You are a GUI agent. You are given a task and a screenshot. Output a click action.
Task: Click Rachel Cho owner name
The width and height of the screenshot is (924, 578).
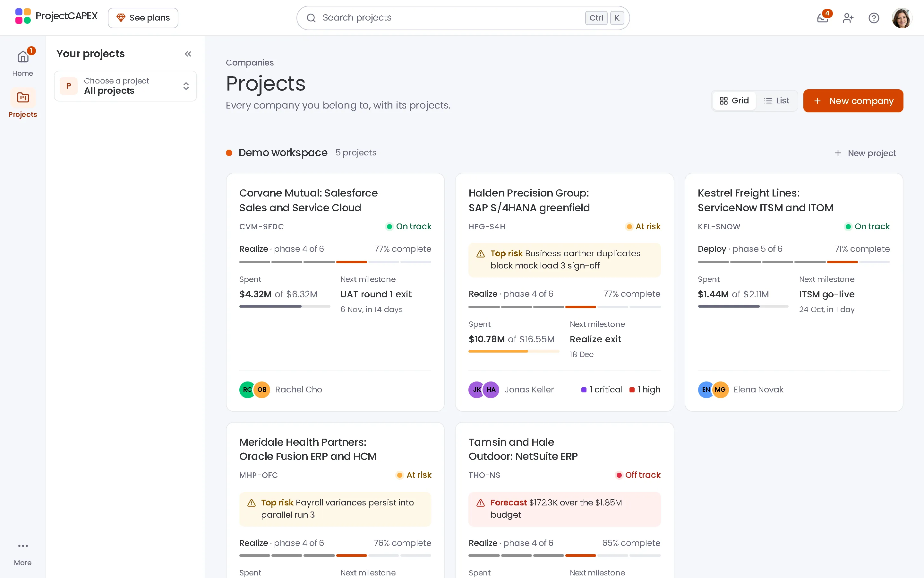tap(299, 390)
